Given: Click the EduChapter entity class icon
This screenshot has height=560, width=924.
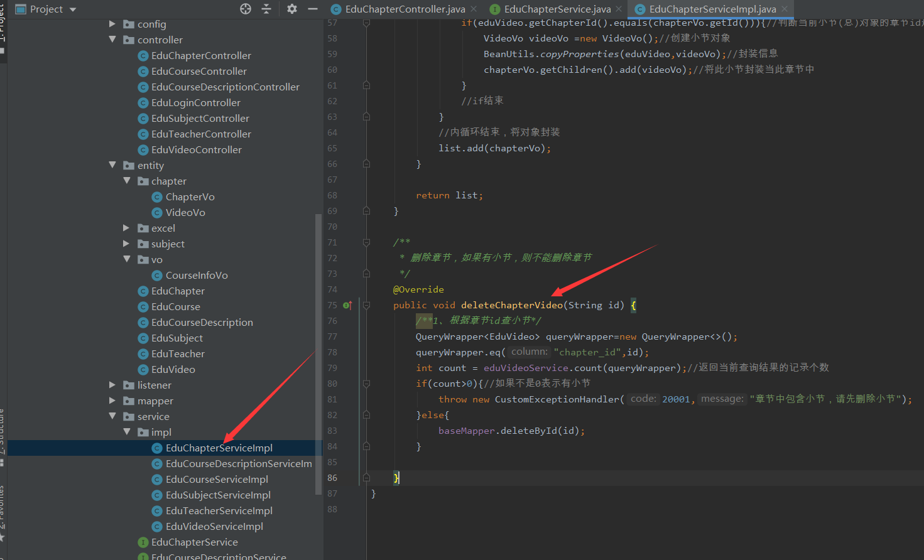Looking at the screenshot, I should (x=143, y=291).
